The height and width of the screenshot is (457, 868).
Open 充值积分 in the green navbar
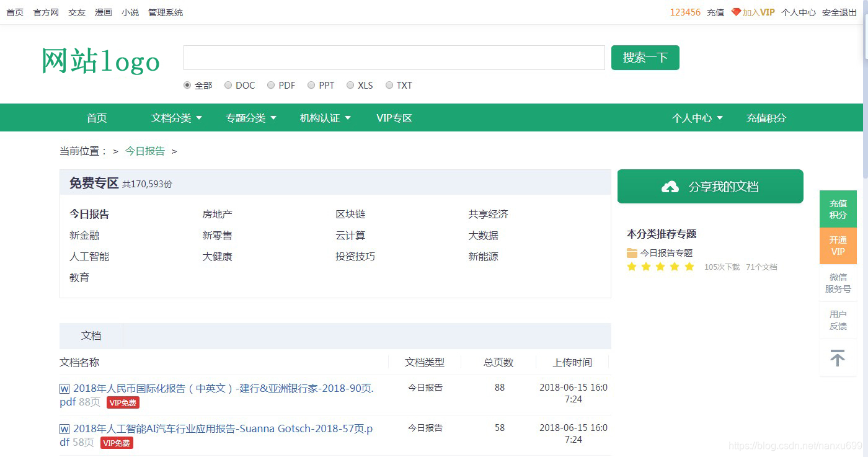tap(766, 118)
